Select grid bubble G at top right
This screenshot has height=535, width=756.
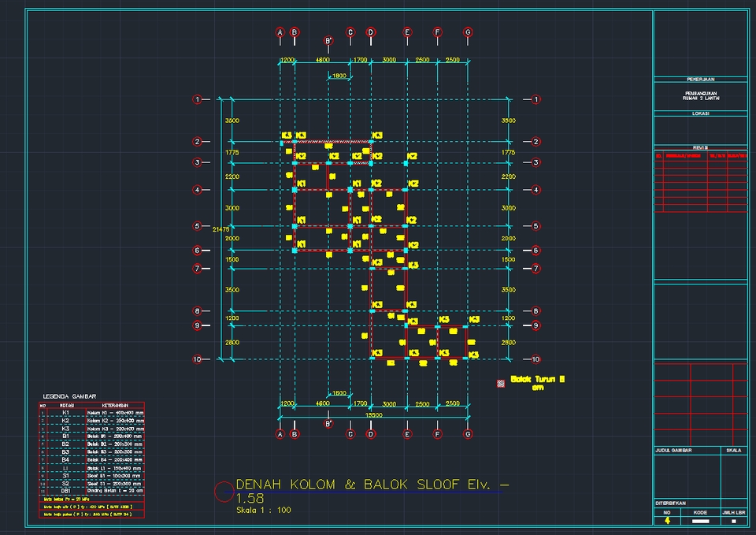(x=468, y=33)
